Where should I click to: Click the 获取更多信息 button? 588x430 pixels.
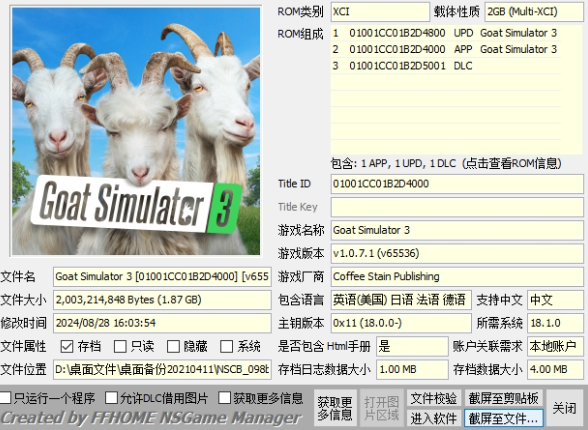click(x=335, y=408)
